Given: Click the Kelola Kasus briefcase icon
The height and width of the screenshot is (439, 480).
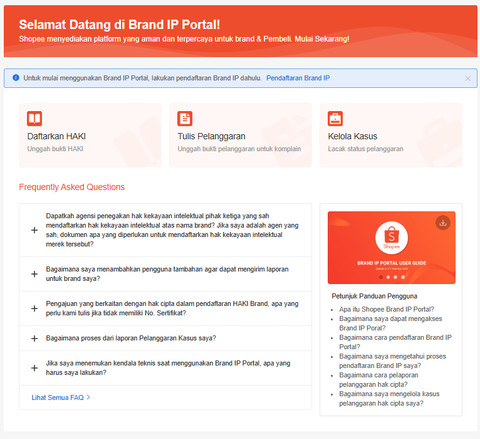Looking at the screenshot, I should click(335, 118).
